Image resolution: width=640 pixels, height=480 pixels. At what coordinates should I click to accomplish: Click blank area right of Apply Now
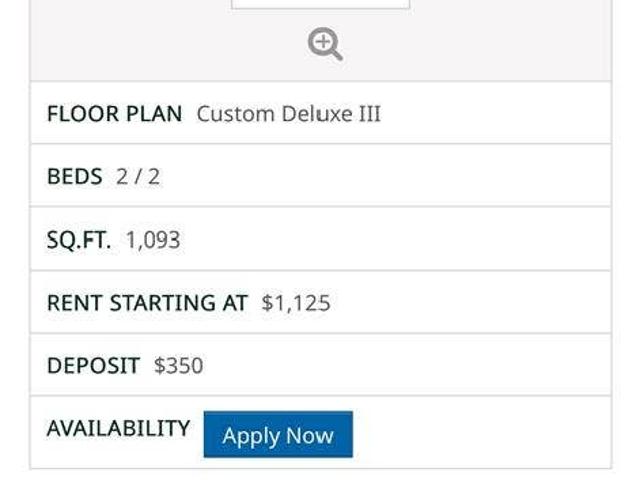click(480, 432)
